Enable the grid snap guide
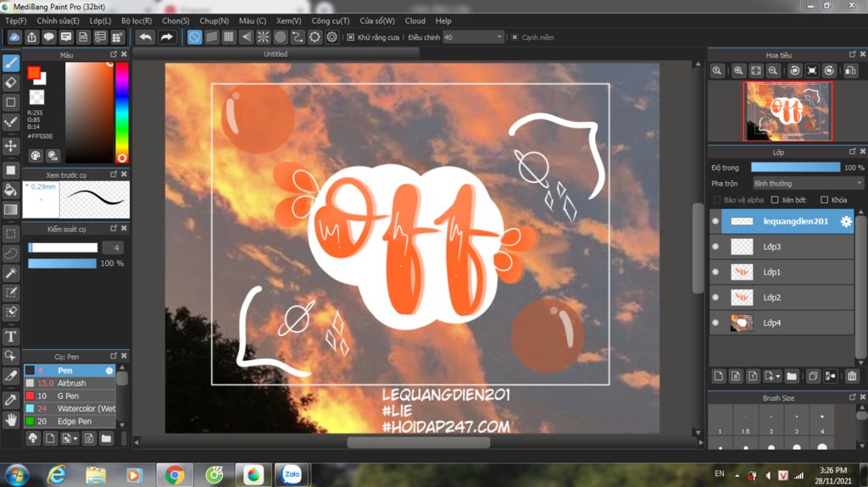 click(x=229, y=37)
